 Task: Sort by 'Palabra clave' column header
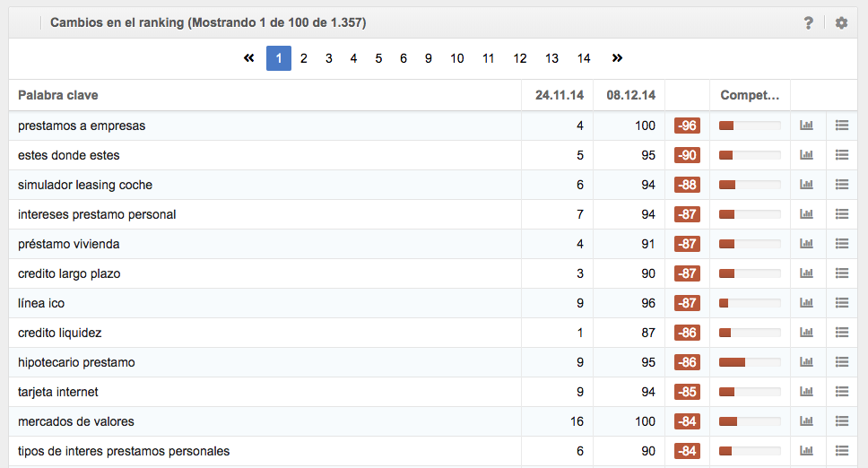point(58,95)
